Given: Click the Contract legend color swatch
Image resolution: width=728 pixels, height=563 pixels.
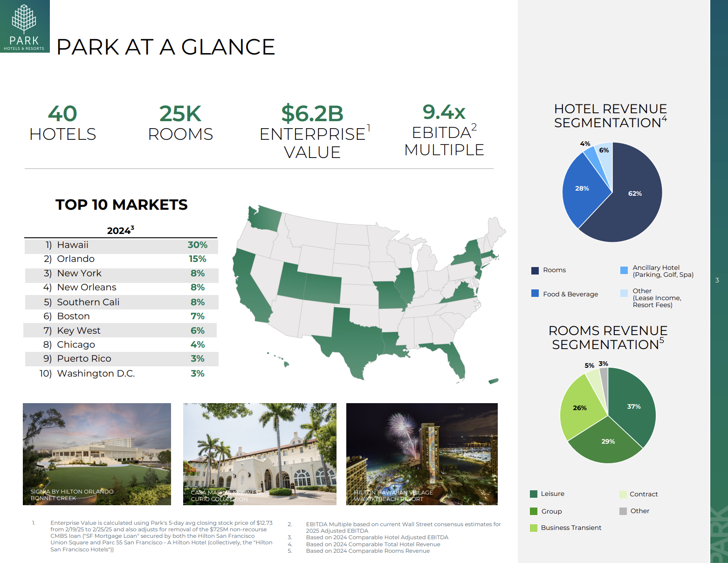Looking at the screenshot, I should [623, 494].
